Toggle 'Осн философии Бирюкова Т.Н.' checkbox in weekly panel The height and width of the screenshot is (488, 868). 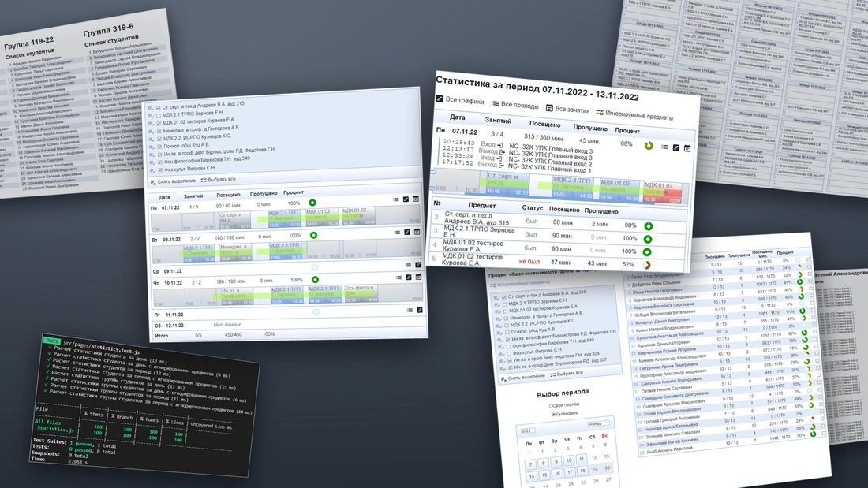(160, 162)
